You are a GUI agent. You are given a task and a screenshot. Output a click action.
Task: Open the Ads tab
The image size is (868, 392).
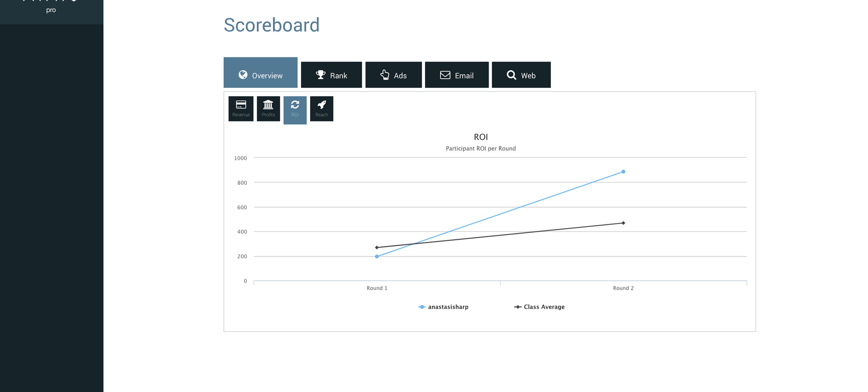(393, 75)
